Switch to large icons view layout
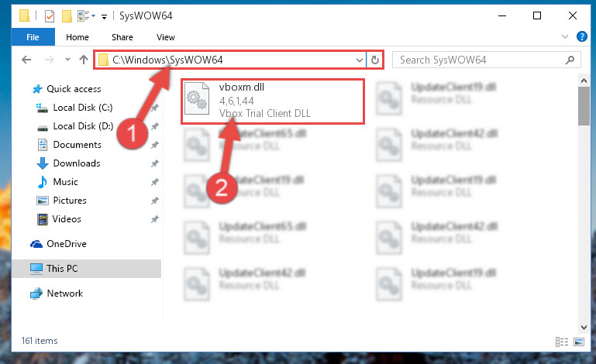Screen dimensions: 596x364 pos(579,342)
